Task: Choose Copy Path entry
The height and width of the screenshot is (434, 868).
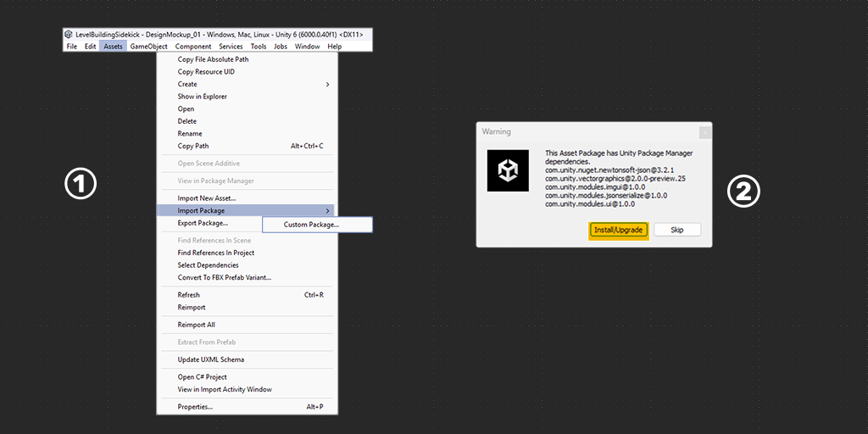Action: [247, 146]
